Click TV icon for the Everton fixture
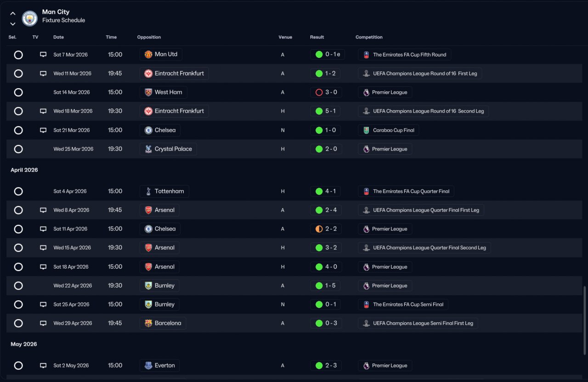The image size is (588, 382). [43, 365]
